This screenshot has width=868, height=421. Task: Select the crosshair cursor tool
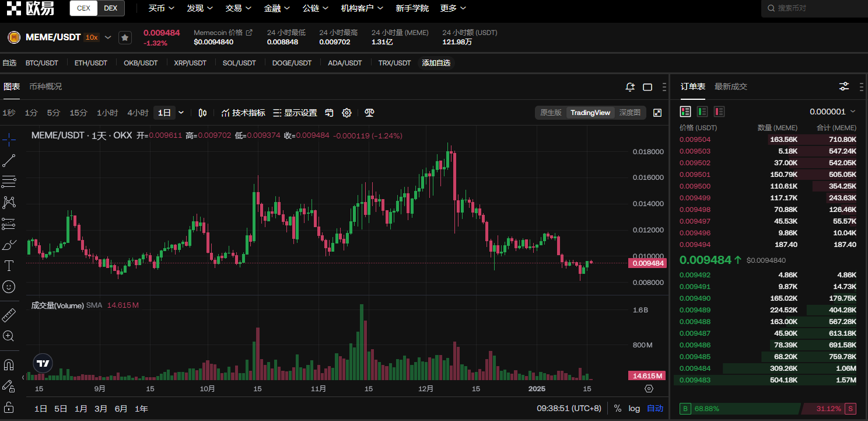(x=9, y=139)
